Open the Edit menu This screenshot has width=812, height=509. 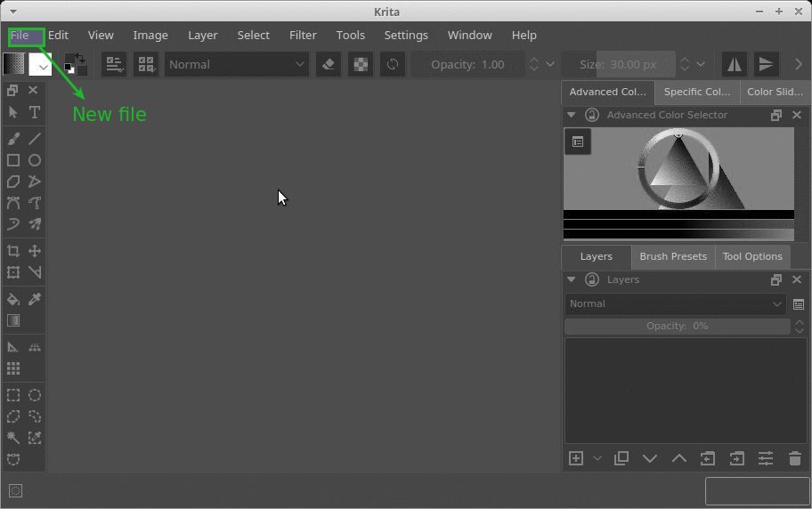click(x=58, y=36)
